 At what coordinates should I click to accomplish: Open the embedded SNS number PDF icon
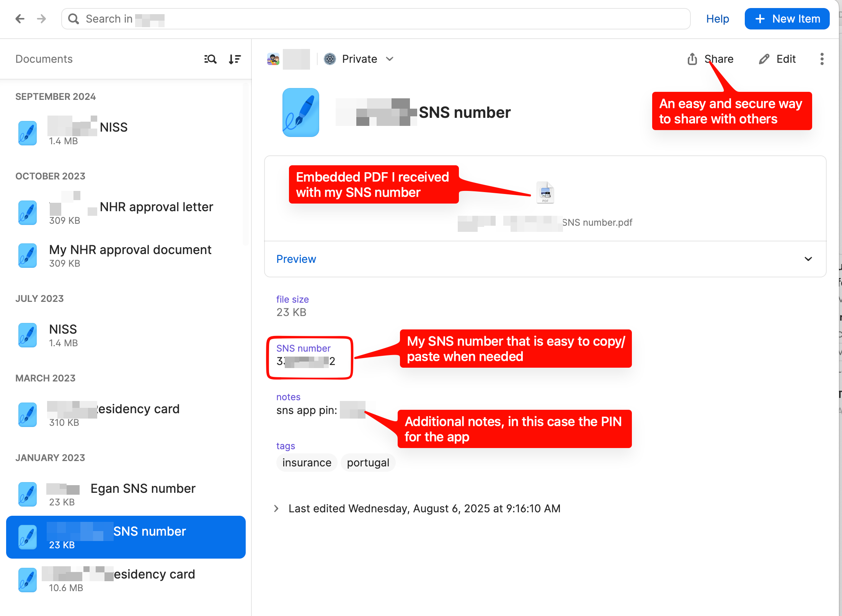tap(545, 192)
